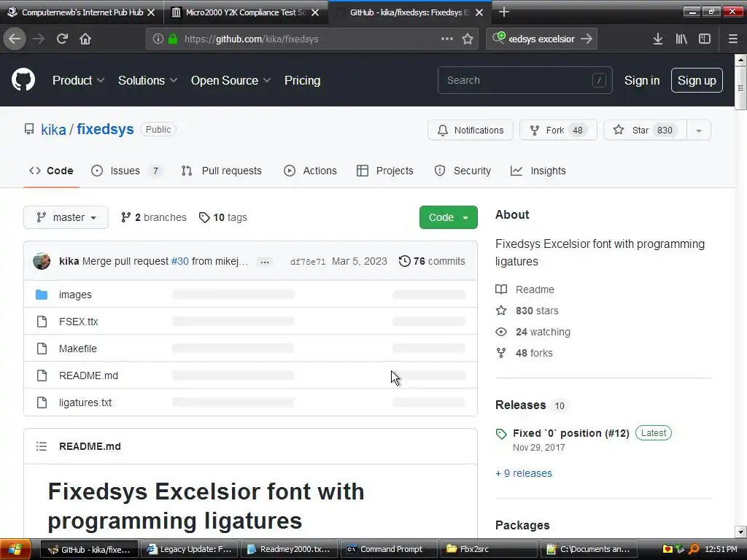View the 76 commits history
This screenshot has height=560, width=747.
click(432, 262)
